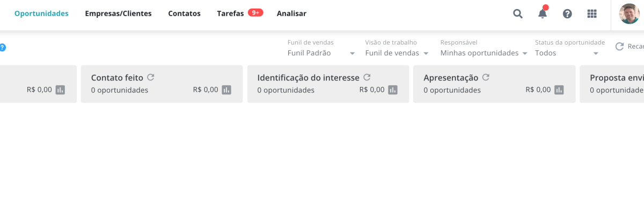The image size is (644, 199).
Task: Expand the Funil Padrão dropdown
Action: (x=321, y=53)
